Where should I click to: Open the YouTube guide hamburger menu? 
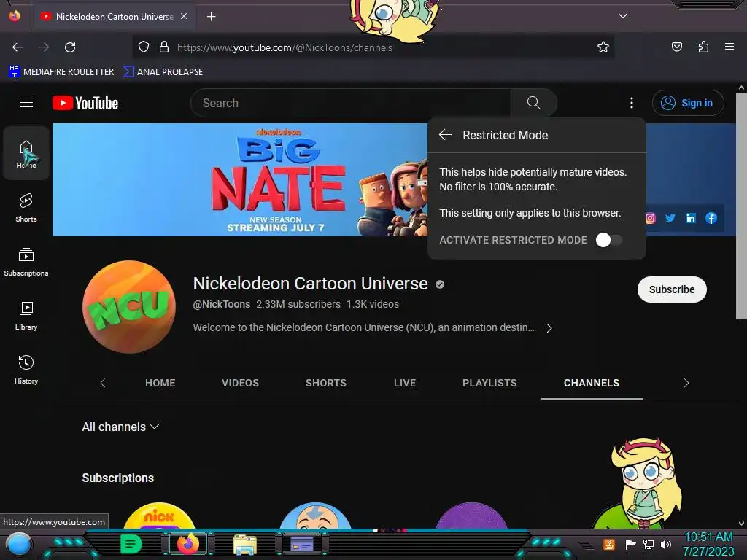26,102
